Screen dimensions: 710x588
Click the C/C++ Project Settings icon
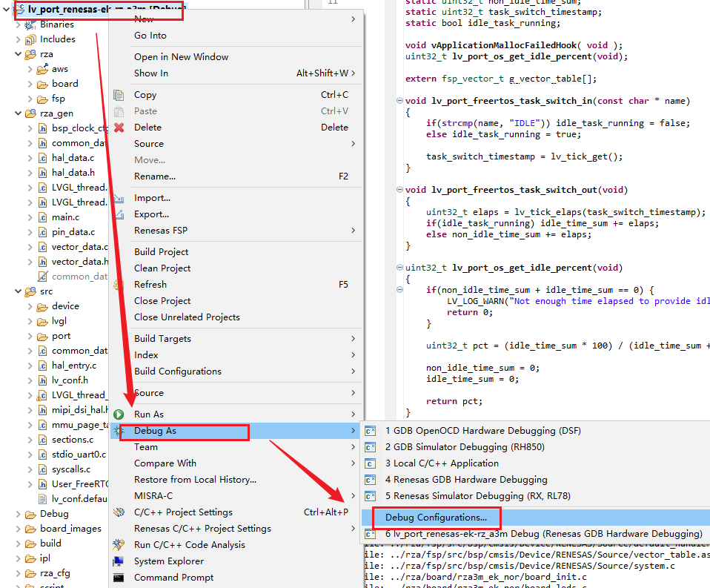[x=119, y=512]
